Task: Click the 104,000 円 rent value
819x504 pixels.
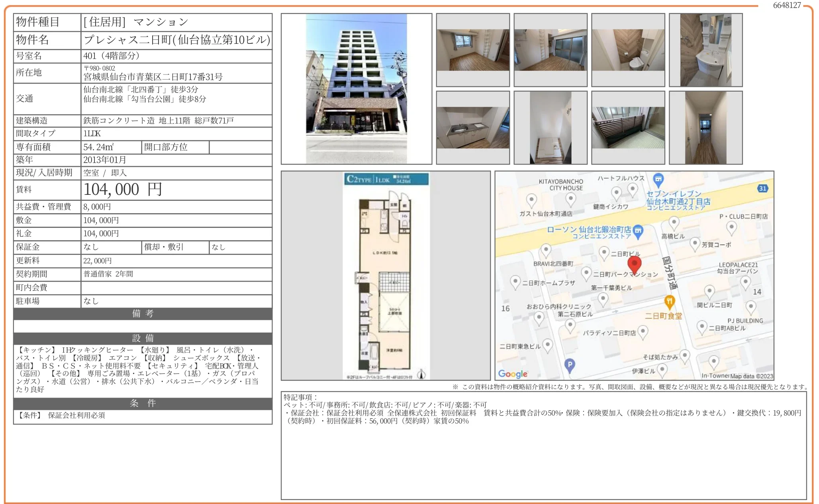Action: coord(123,190)
